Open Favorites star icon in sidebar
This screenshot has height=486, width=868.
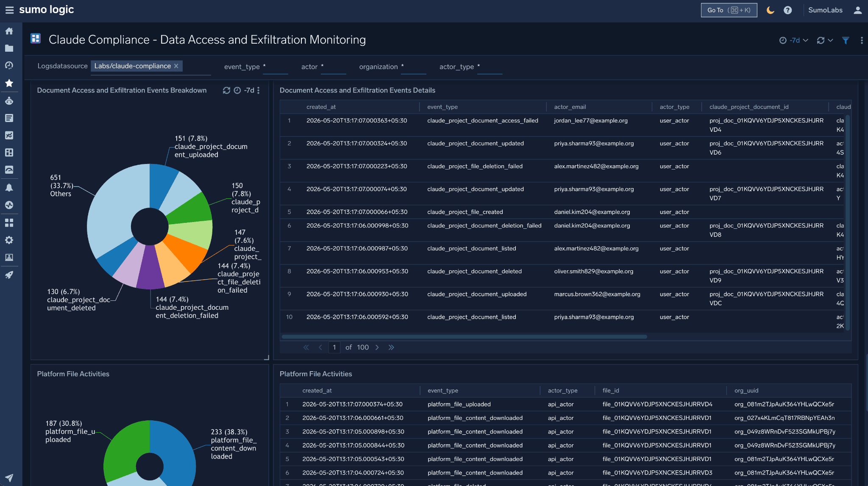(x=9, y=83)
